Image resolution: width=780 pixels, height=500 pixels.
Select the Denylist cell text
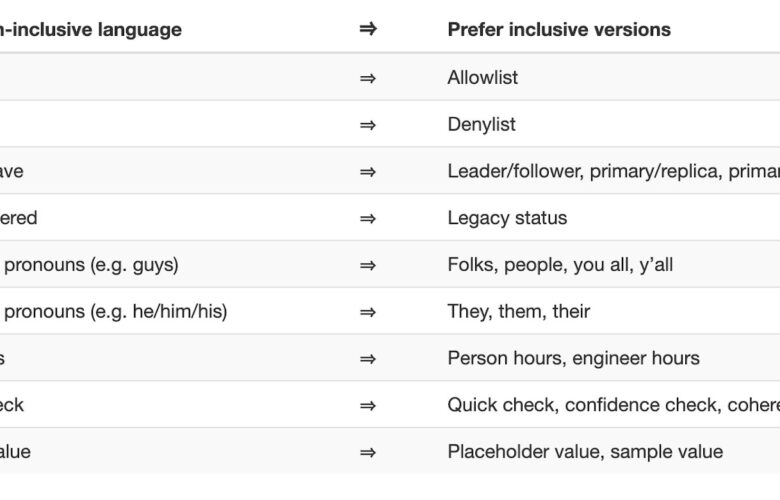click(x=482, y=124)
